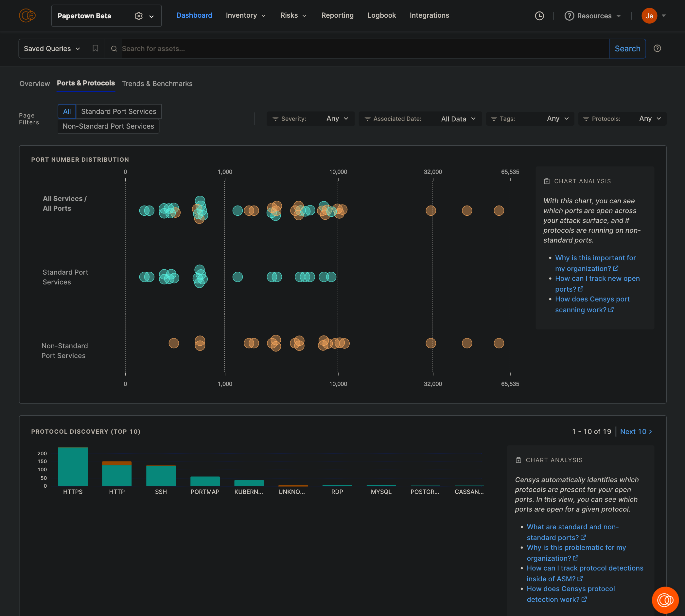This screenshot has height=616, width=685.
Task: Select Standard Port Services filter
Action: point(118,111)
